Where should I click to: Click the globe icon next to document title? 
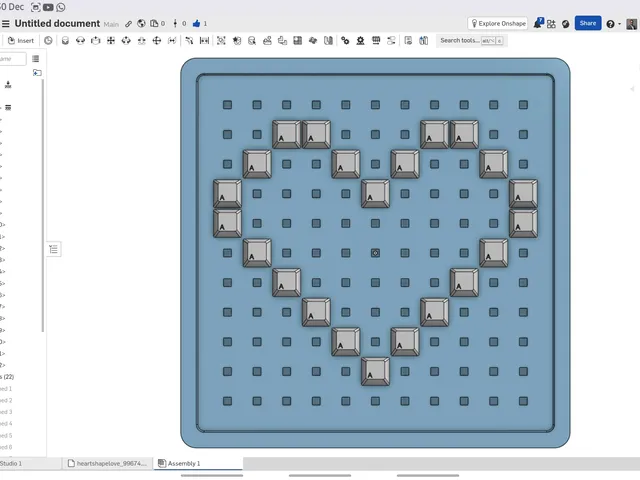(141, 24)
